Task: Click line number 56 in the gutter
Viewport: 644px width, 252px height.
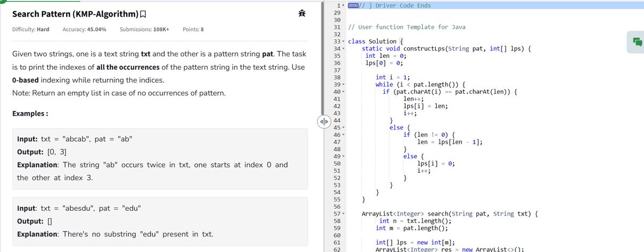Action: coord(337,206)
